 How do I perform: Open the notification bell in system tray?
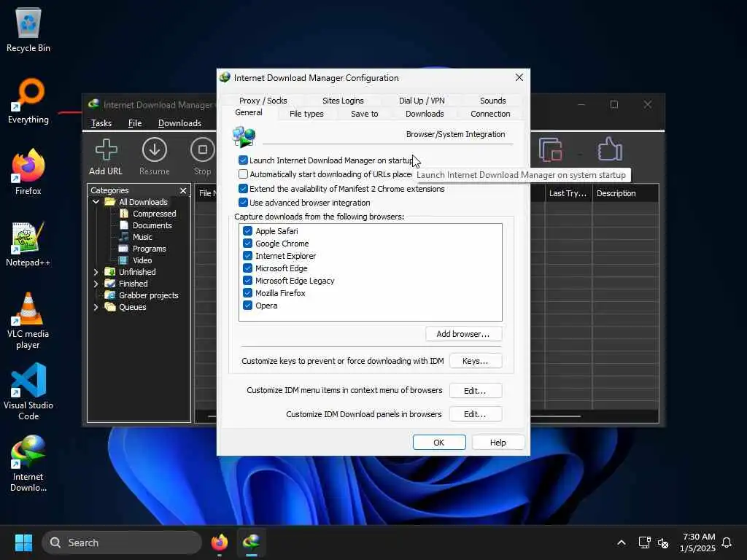[727, 542]
